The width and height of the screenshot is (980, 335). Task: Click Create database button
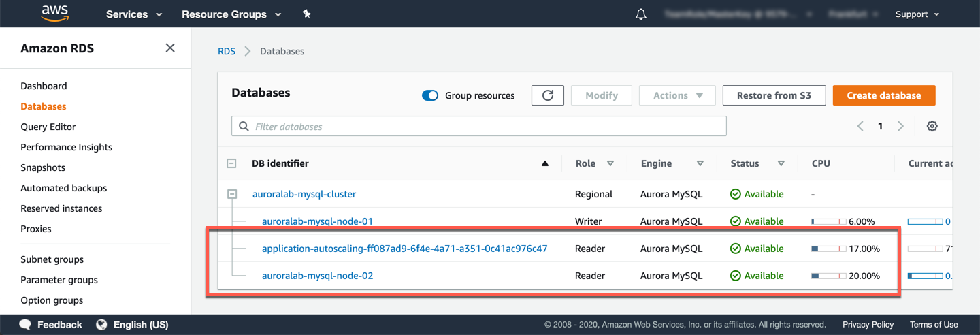coord(884,95)
